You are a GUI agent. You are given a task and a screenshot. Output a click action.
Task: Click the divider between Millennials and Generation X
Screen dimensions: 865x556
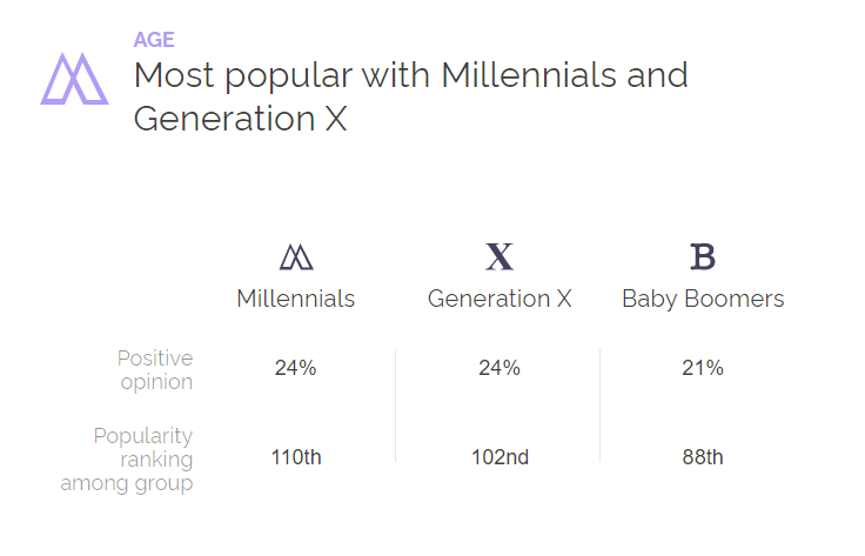click(396, 405)
